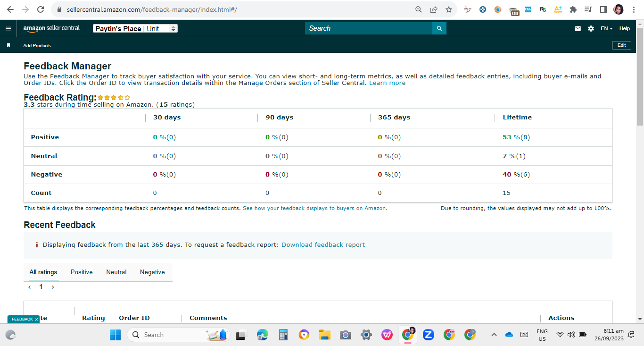Click the Comments column header
The width and height of the screenshot is (644, 346).
click(x=208, y=318)
